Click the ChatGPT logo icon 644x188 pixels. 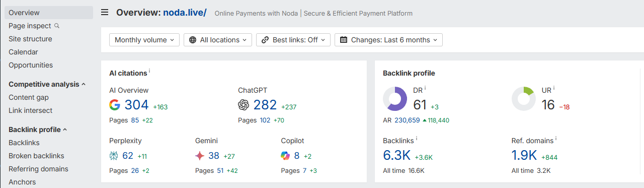tap(244, 105)
